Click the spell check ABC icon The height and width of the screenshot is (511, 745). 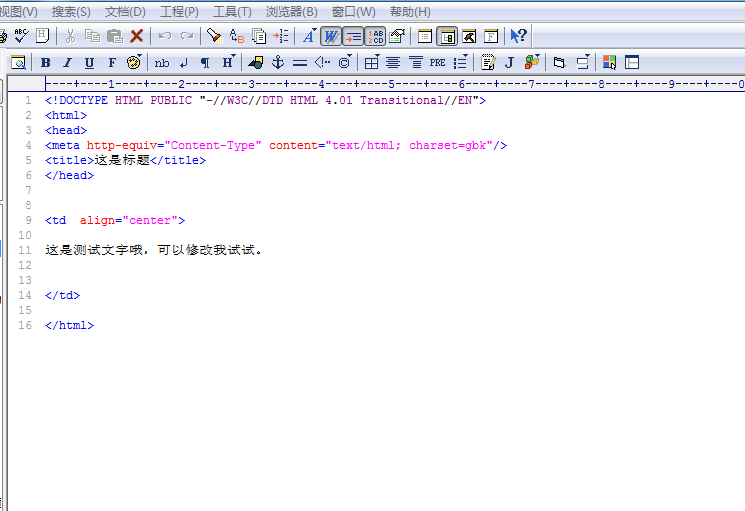pos(20,36)
